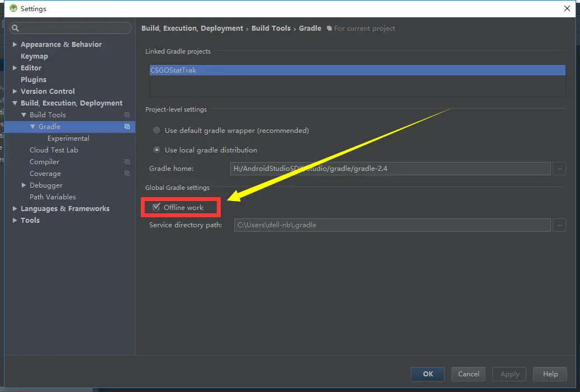Open the Path Variables page
Image resolution: width=580 pixels, height=392 pixels.
point(53,197)
